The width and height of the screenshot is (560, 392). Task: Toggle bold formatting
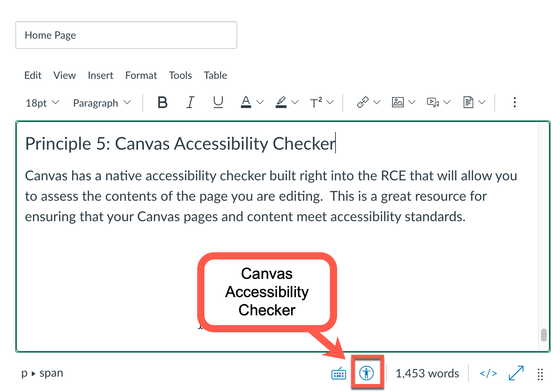162,103
